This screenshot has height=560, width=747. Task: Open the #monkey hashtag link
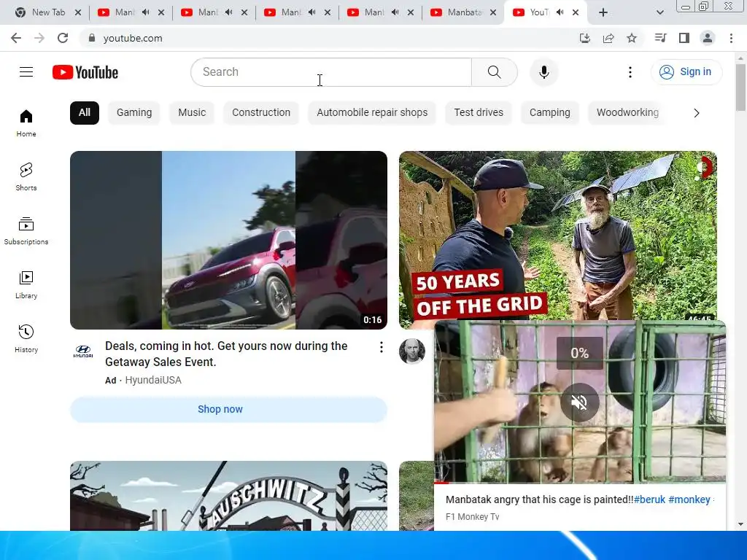(x=689, y=499)
